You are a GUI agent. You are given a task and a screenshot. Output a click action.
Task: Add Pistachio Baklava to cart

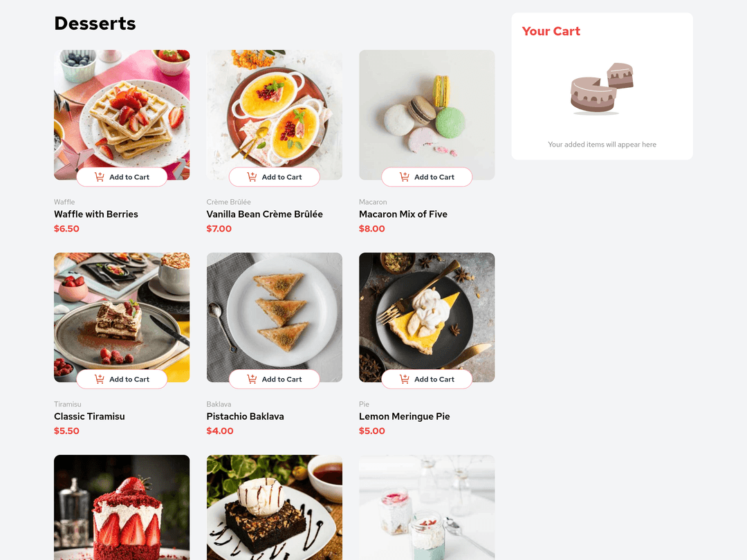click(x=275, y=379)
